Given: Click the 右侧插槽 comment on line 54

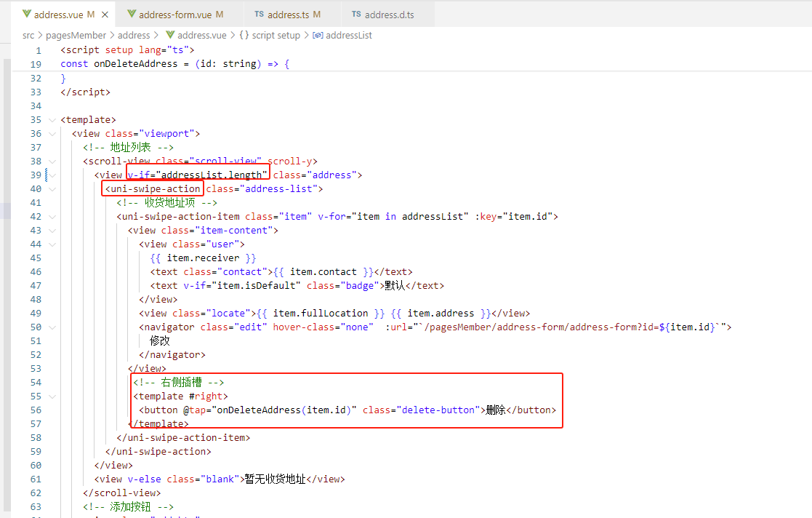Looking at the screenshot, I should point(179,382).
